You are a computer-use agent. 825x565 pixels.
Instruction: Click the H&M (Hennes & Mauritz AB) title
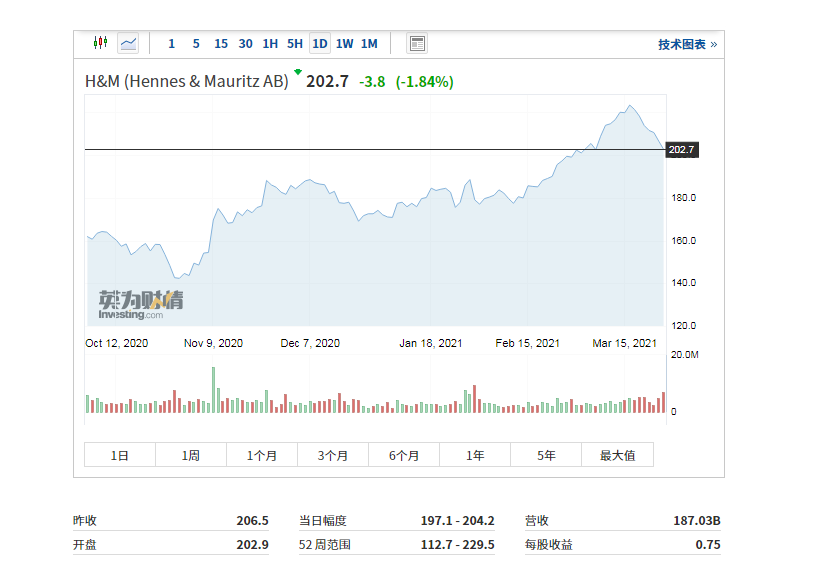tap(187, 82)
